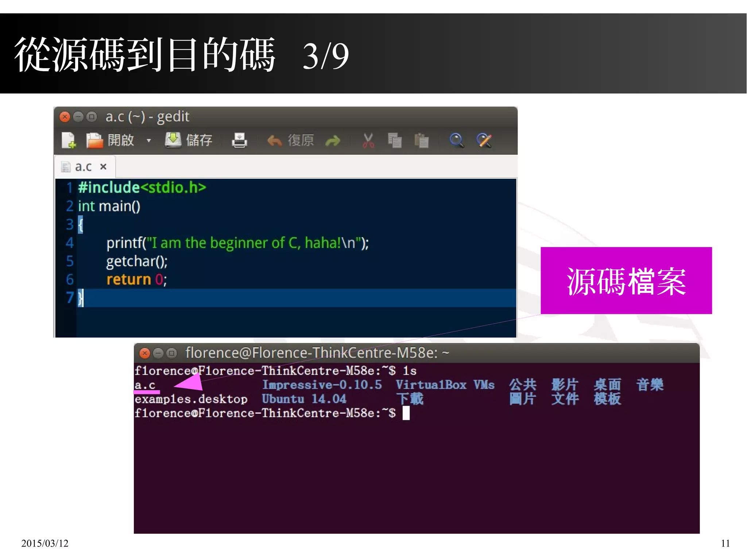Cut selection with the scissors icon
This screenshot has height=560, width=747.
coord(368,140)
